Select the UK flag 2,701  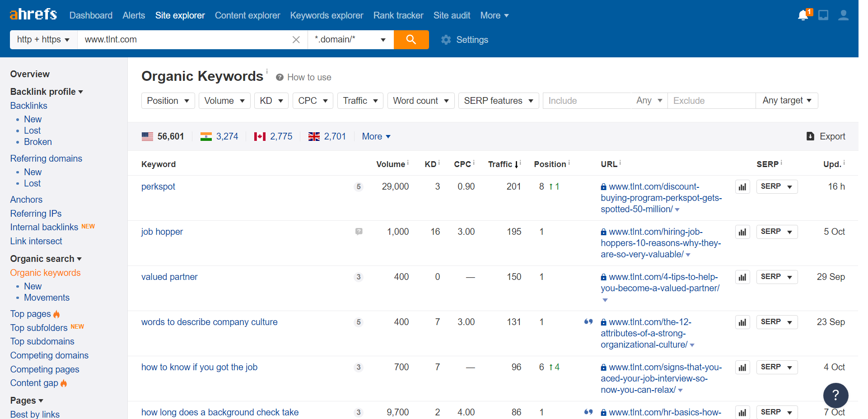point(327,136)
